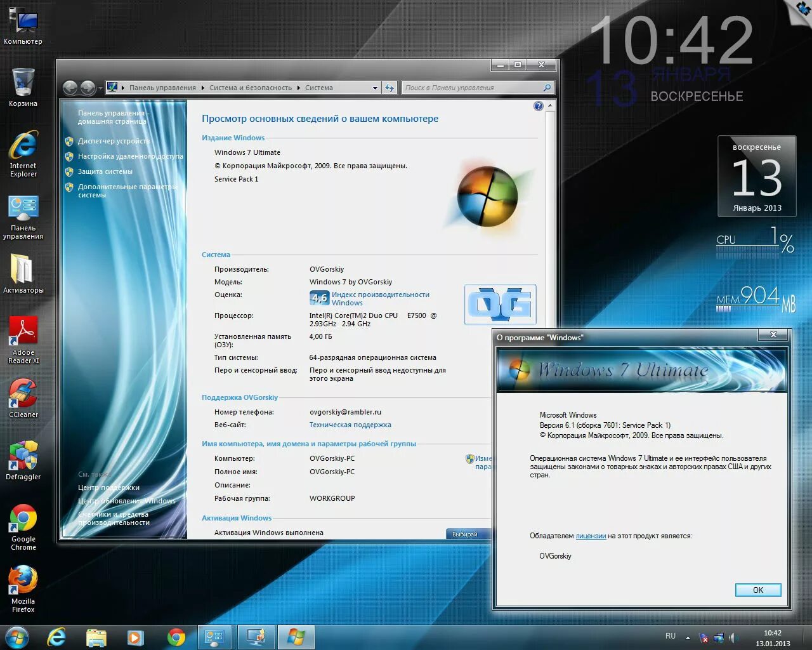Open Дополнительные параметры системы link
The image size is (812, 650).
[128, 190]
